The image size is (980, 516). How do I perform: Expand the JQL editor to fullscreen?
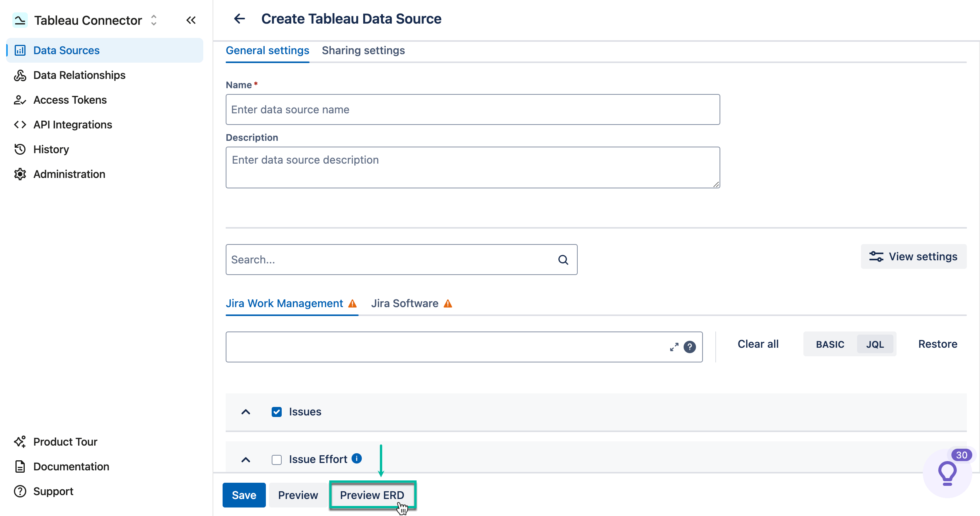[x=674, y=347]
